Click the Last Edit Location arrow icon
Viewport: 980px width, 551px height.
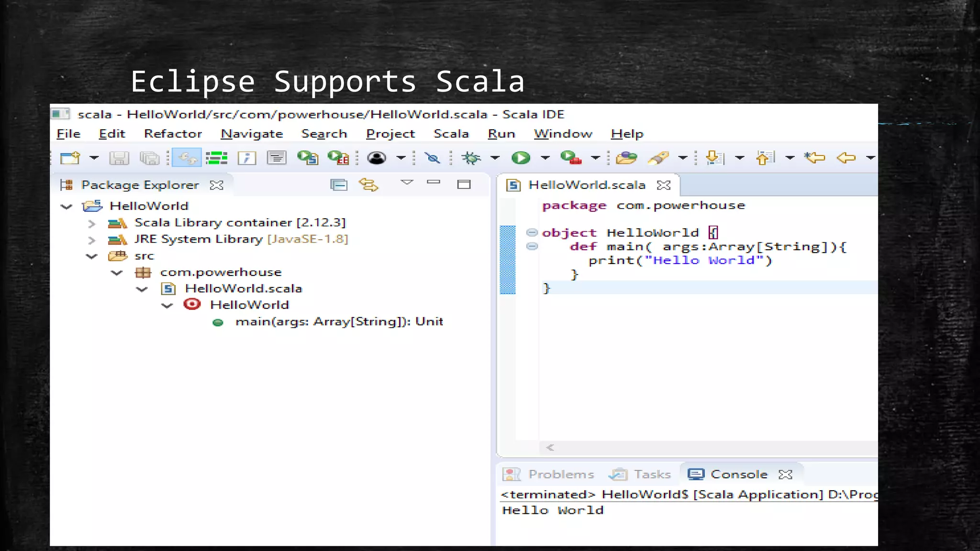(815, 157)
